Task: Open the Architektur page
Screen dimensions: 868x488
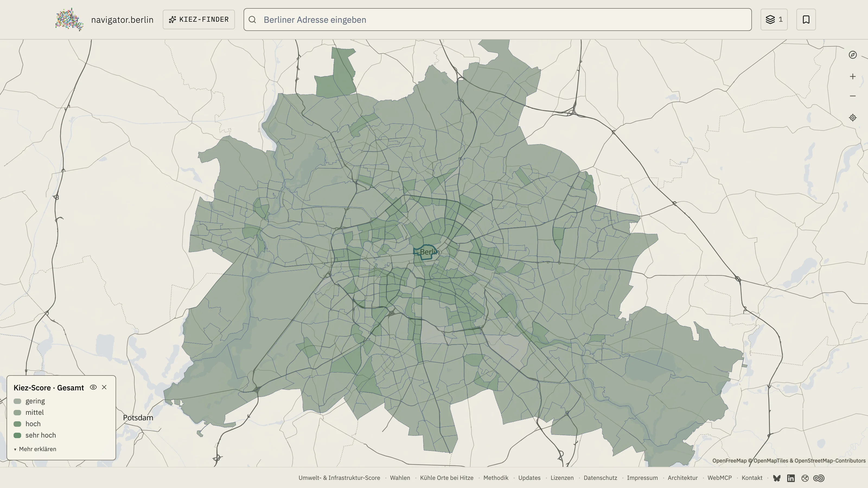Action: coord(683,478)
